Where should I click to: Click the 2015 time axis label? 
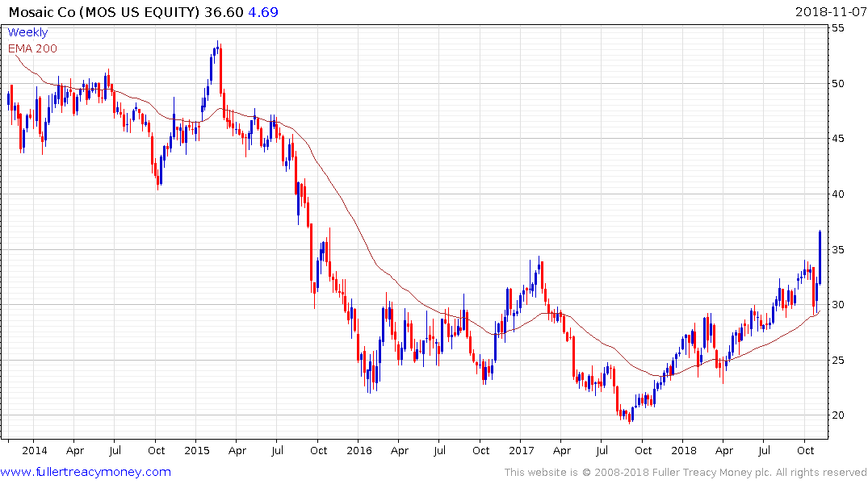click(x=196, y=450)
